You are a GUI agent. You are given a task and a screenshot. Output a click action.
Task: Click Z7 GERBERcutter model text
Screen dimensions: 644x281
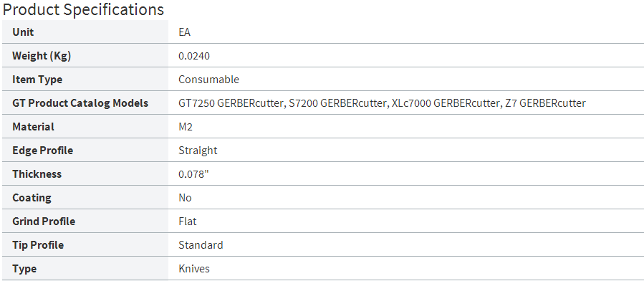tap(545, 103)
